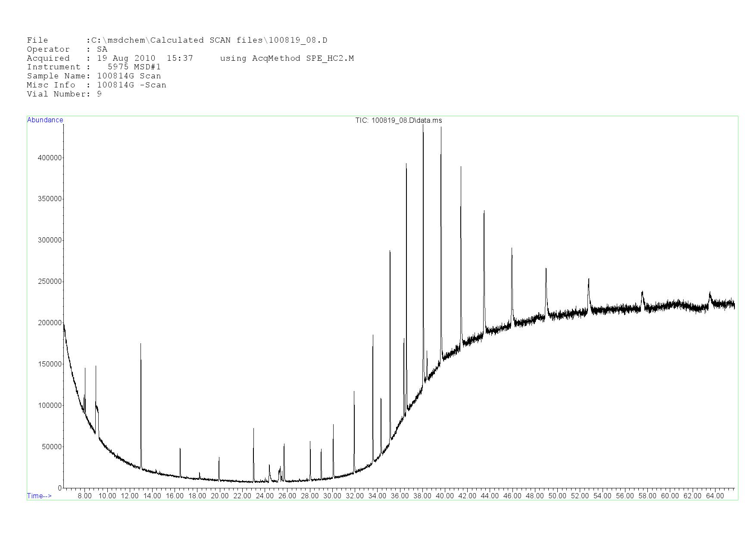This screenshot has height=534, width=756.
Task: Select the Operator SA header line
Action: 67,50
